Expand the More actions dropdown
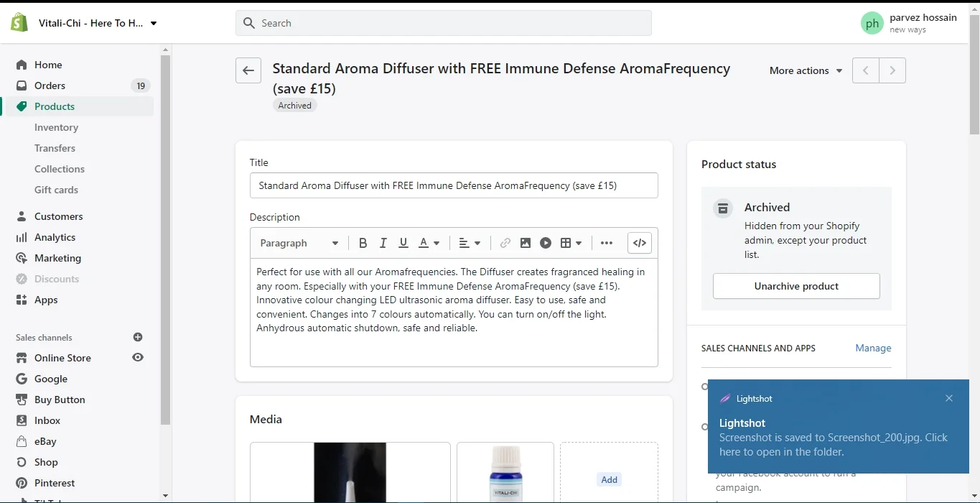Screen dimensions: 980x503 [806, 70]
